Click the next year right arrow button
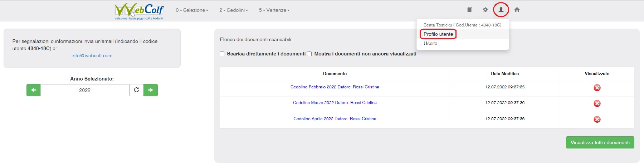This screenshot has height=166, width=644. pyautogui.click(x=150, y=90)
